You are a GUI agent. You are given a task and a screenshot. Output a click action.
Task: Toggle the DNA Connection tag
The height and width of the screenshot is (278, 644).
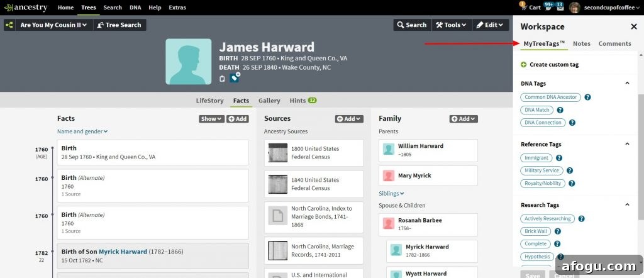543,123
